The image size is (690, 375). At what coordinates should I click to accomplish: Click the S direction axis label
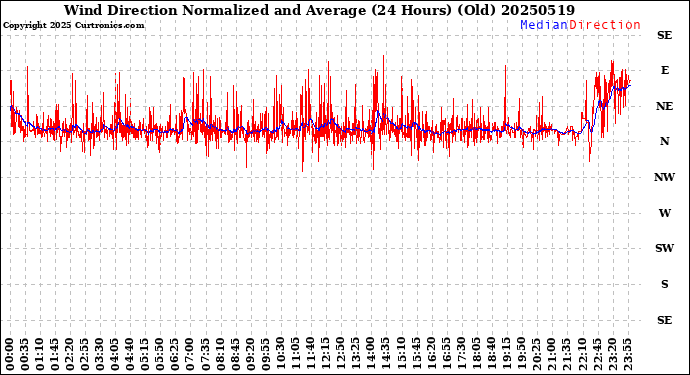[x=665, y=284]
